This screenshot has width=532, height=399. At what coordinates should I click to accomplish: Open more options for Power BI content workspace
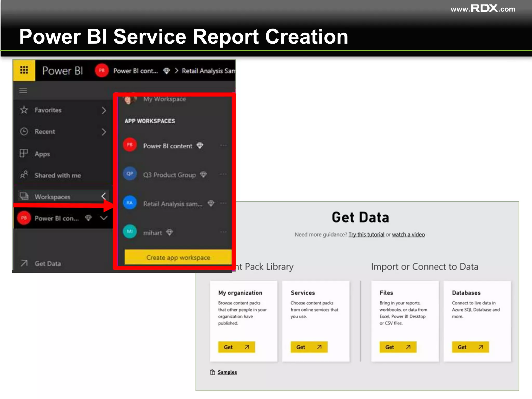pos(223,145)
